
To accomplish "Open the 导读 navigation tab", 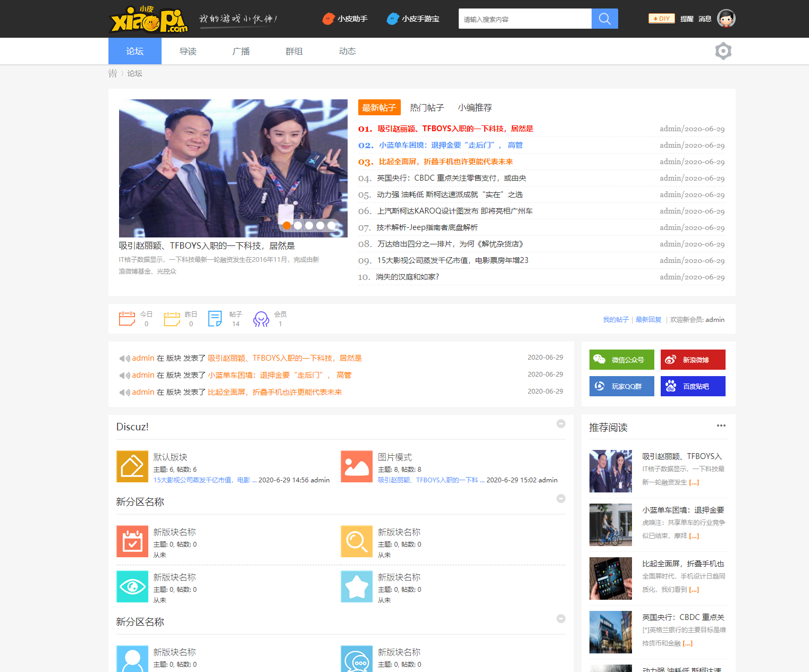I will [x=188, y=51].
